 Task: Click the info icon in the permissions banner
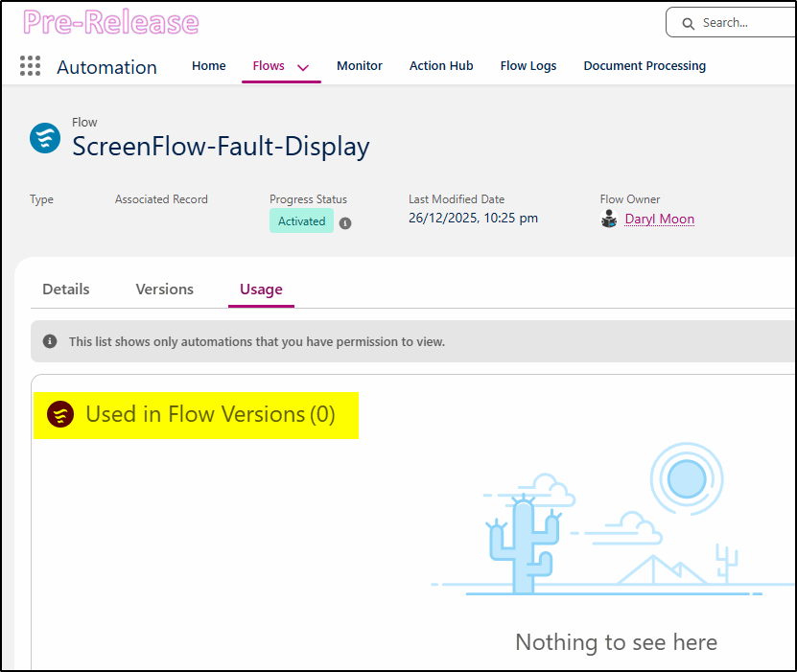50,341
